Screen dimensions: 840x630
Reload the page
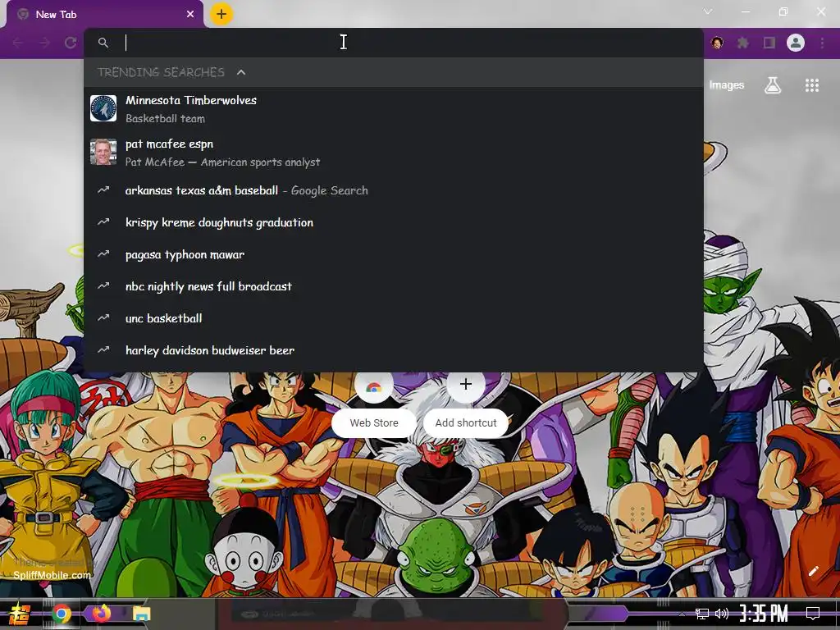[71, 43]
